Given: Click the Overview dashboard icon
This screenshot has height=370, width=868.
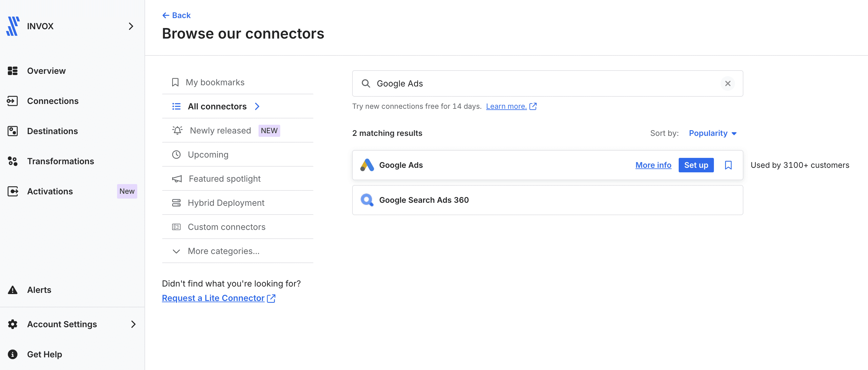Looking at the screenshot, I should click(x=12, y=71).
